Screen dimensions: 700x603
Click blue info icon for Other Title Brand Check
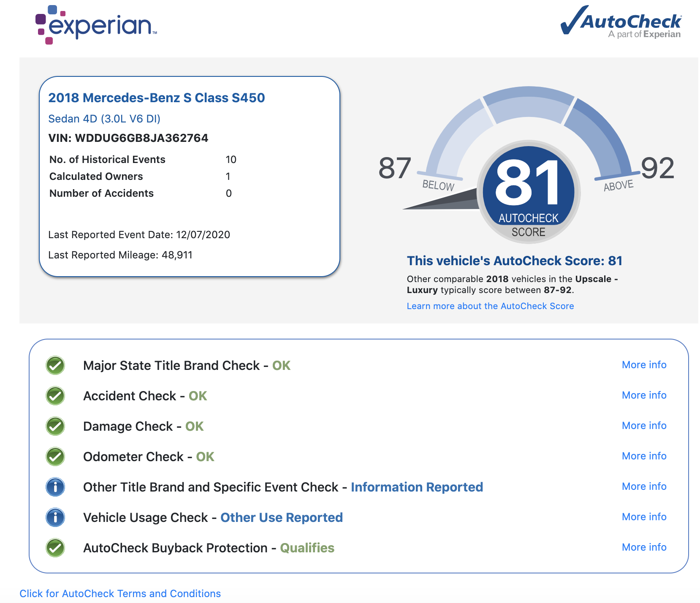(55, 487)
